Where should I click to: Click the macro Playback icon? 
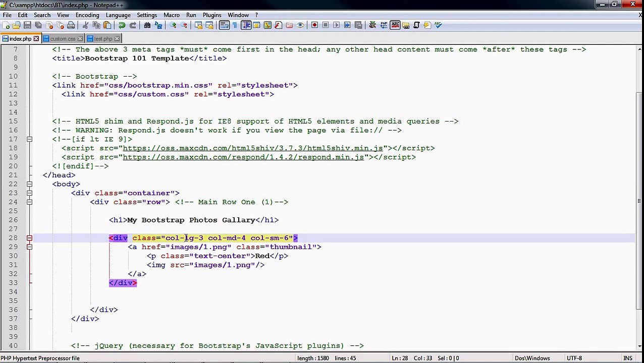point(336,25)
